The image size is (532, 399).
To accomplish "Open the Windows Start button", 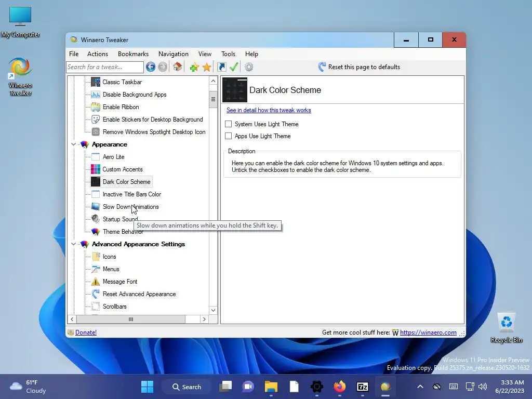I will (x=147, y=387).
